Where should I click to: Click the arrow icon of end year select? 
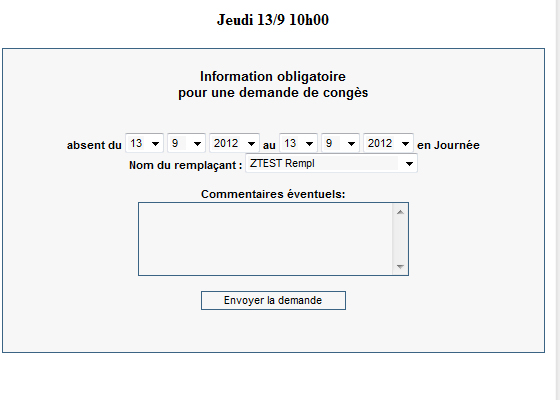[x=405, y=144]
